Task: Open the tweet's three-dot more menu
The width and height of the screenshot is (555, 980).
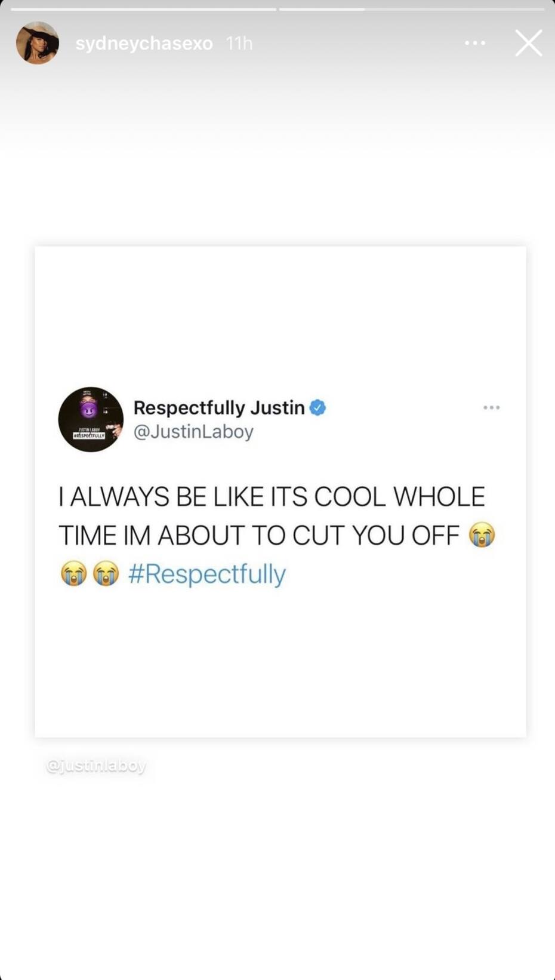Action: [x=492, y=407]
